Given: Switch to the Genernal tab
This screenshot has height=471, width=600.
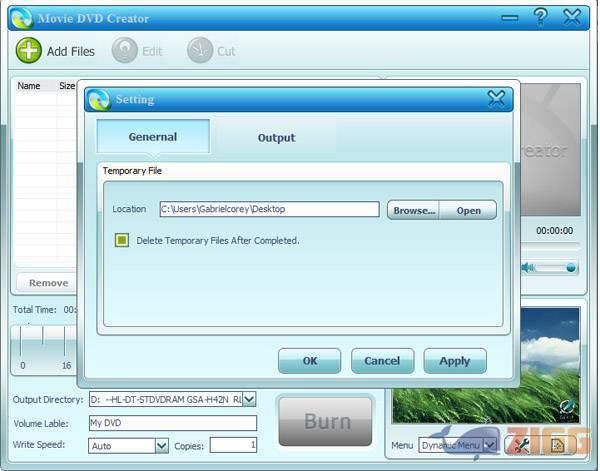Looking at the screenshot, I should pyautogui.click(x=153, y=136).
